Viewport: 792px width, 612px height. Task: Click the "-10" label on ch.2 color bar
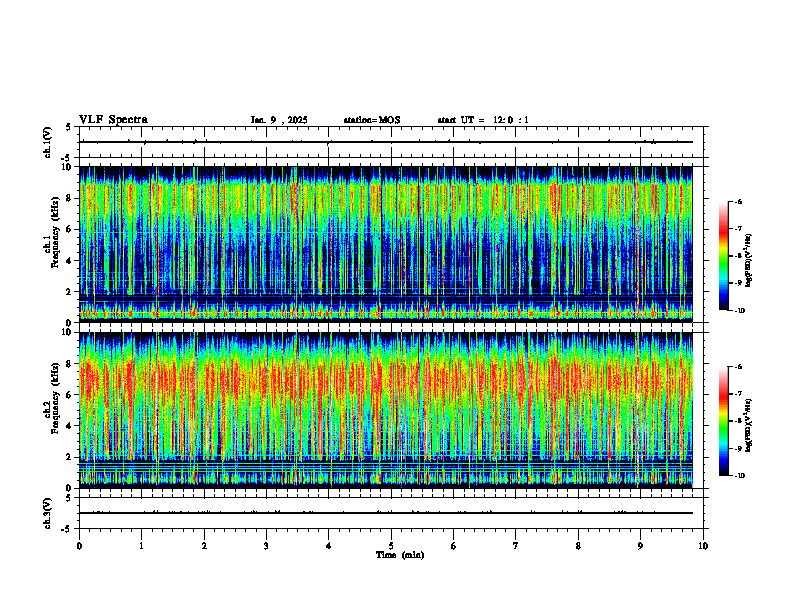[x=739, y=476]
